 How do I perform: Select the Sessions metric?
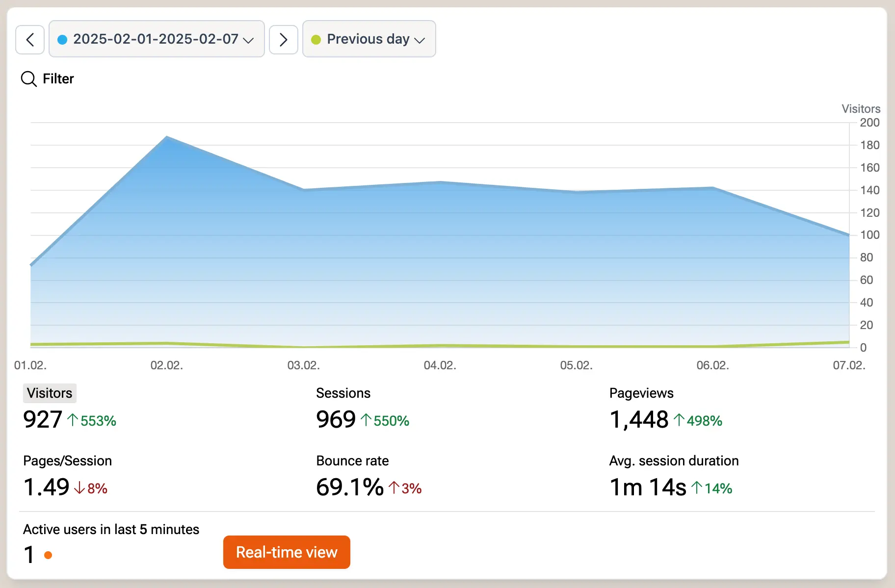[343, 393]
